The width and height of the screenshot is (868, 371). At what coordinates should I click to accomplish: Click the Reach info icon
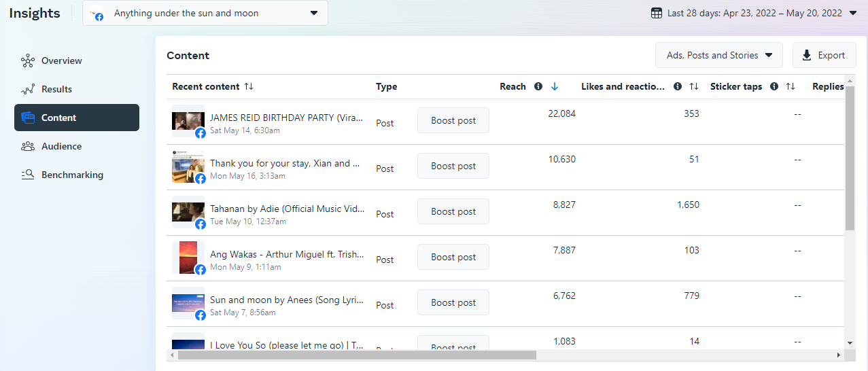click(x=538, y=86)
